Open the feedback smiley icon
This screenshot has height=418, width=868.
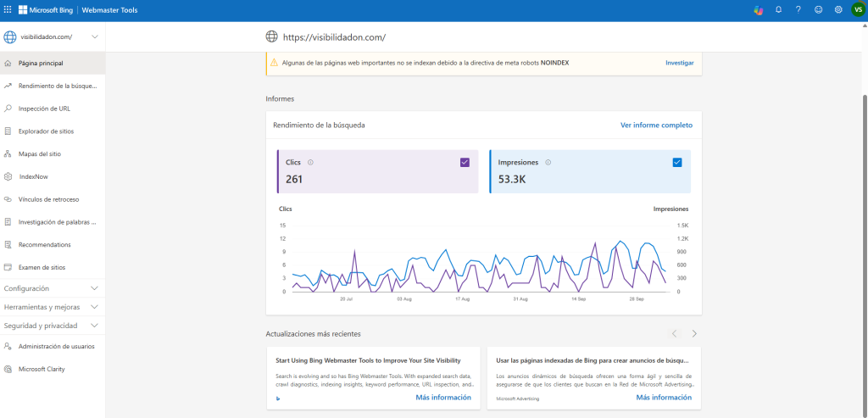(818, 10)
